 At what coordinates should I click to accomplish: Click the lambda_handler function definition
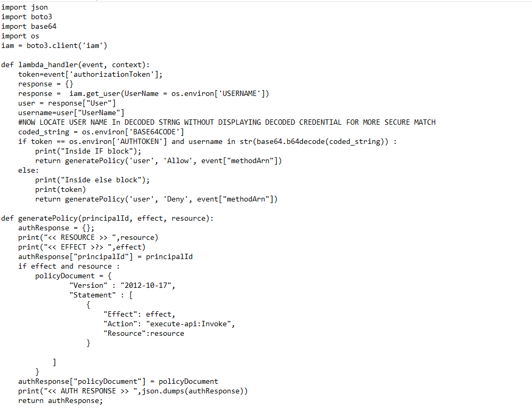pyautogui.click(x=75, y=65)
